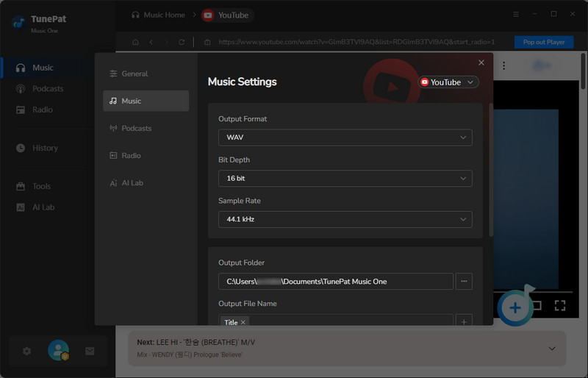Expand the Sample Rate dropdown
The image size is (588, 378).
345,219
